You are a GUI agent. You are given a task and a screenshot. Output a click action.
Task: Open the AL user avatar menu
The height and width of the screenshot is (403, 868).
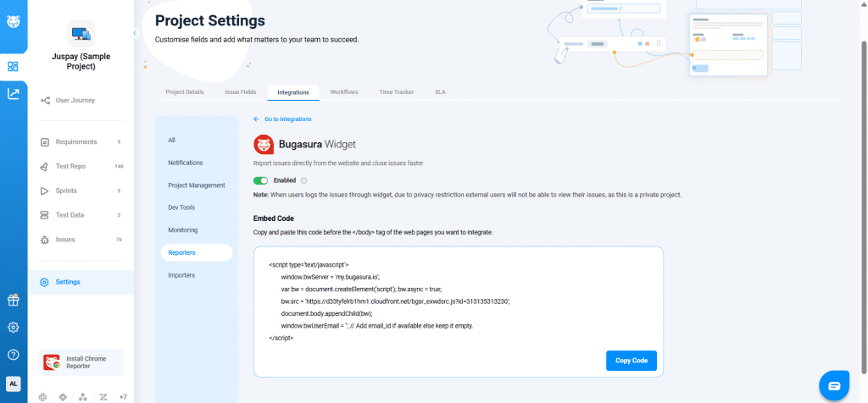14,384
